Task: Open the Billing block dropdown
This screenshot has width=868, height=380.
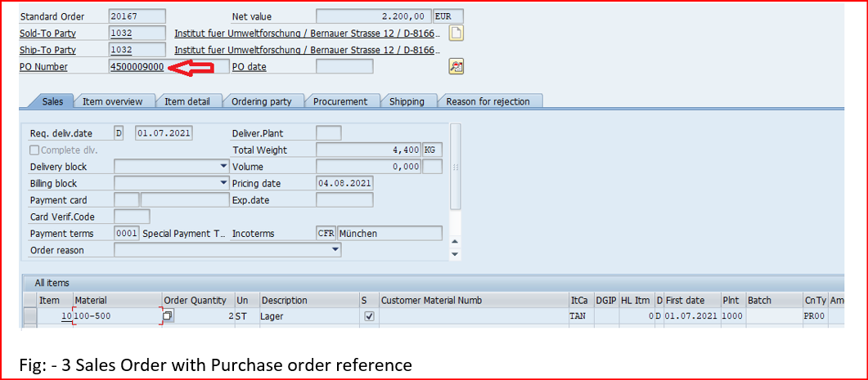Action: tap(224, 184)
